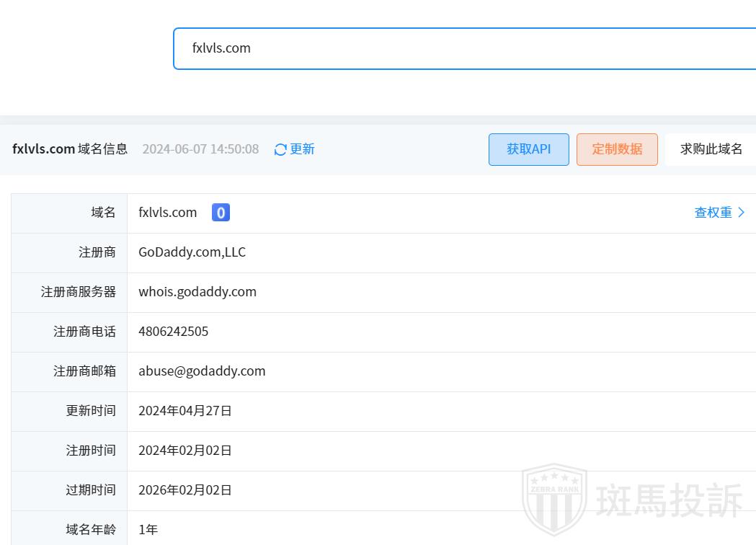This screenshot has height=545, width=756.
Task: Click the 更新时间 date 2024年04月27日
Action: click(x=185, y=411)
